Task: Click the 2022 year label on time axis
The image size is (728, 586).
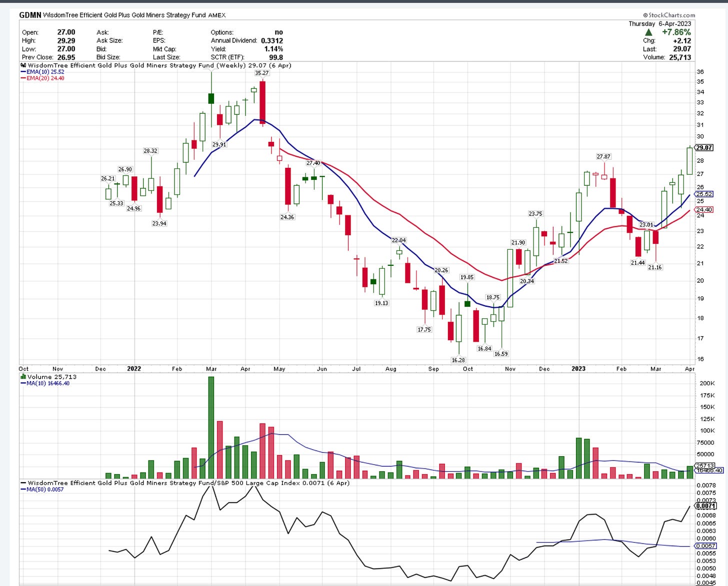Action: [134, 369]
